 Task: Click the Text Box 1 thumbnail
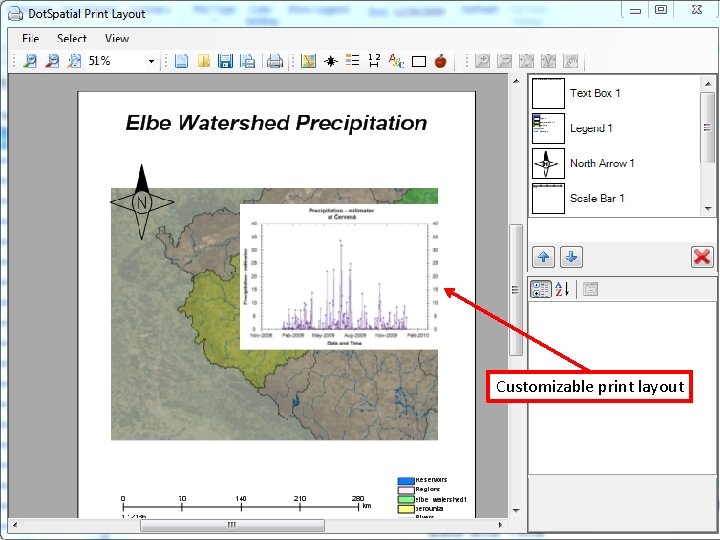548,93
